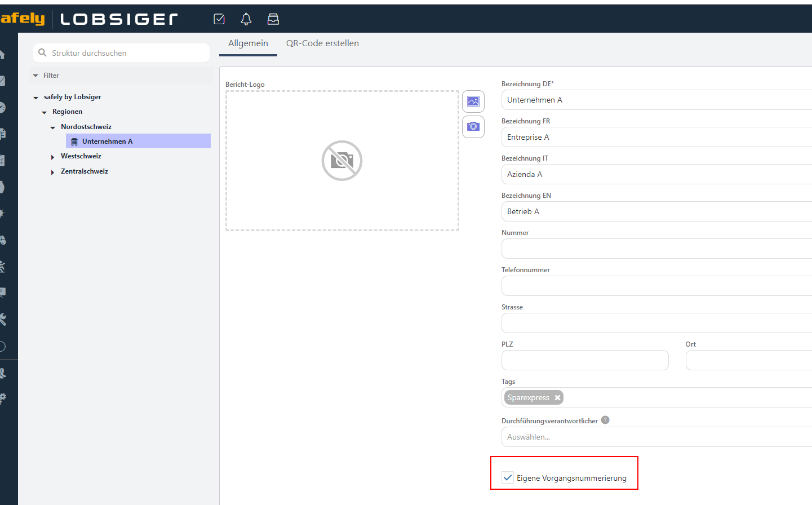Select the Allgemein tab

coord(248,43)
